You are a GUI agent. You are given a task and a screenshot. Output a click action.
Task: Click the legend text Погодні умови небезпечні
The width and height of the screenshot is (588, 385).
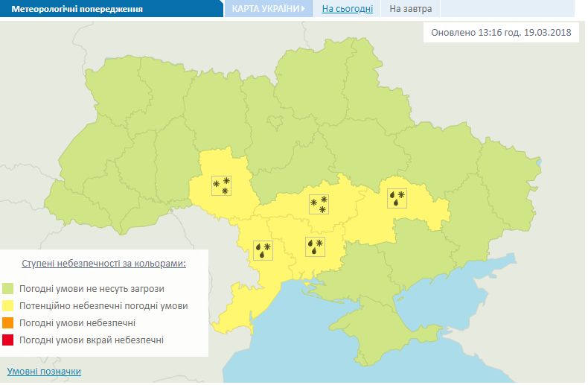[79, 323]
